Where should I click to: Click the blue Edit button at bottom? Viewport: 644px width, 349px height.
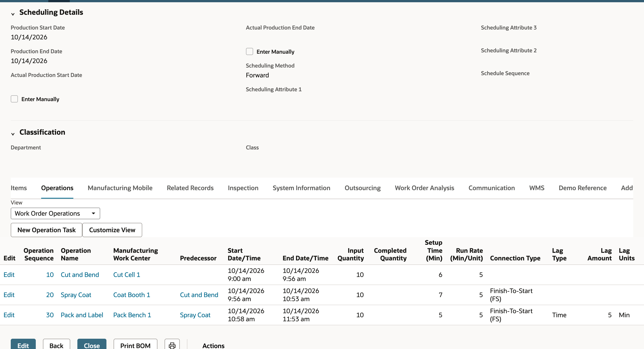23,345
